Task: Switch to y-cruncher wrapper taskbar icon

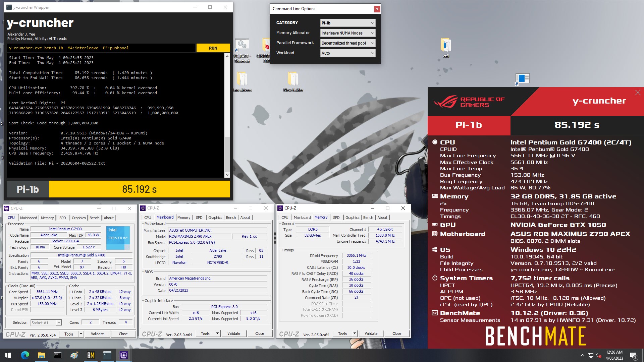Action: tap(107, 355)
